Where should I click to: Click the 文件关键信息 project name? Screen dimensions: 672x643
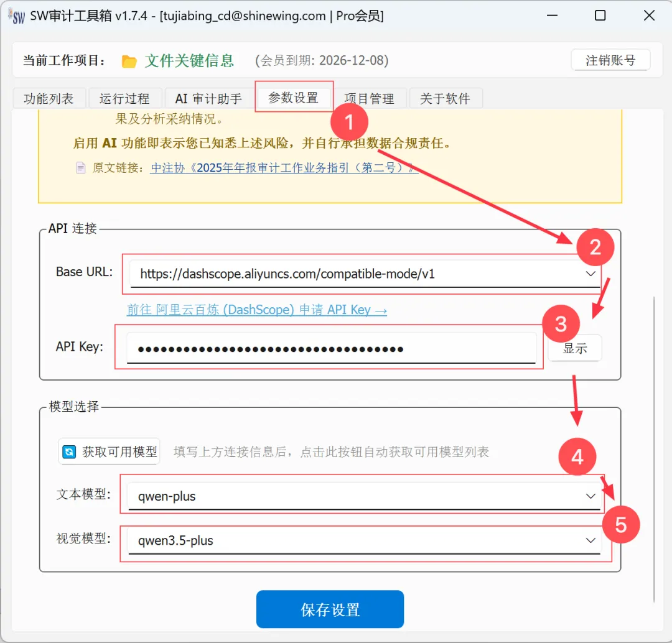189,60
